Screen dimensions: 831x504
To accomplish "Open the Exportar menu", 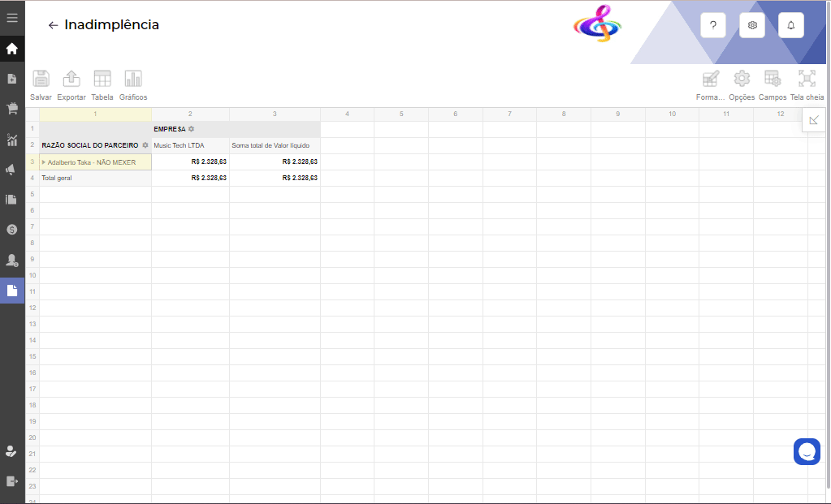I will click(71, 80).
